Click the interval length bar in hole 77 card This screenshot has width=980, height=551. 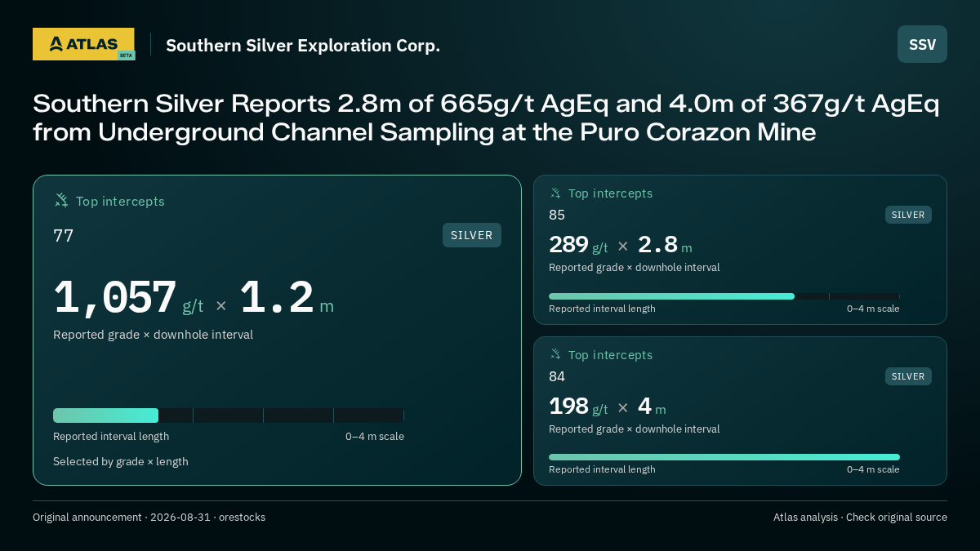229,415
